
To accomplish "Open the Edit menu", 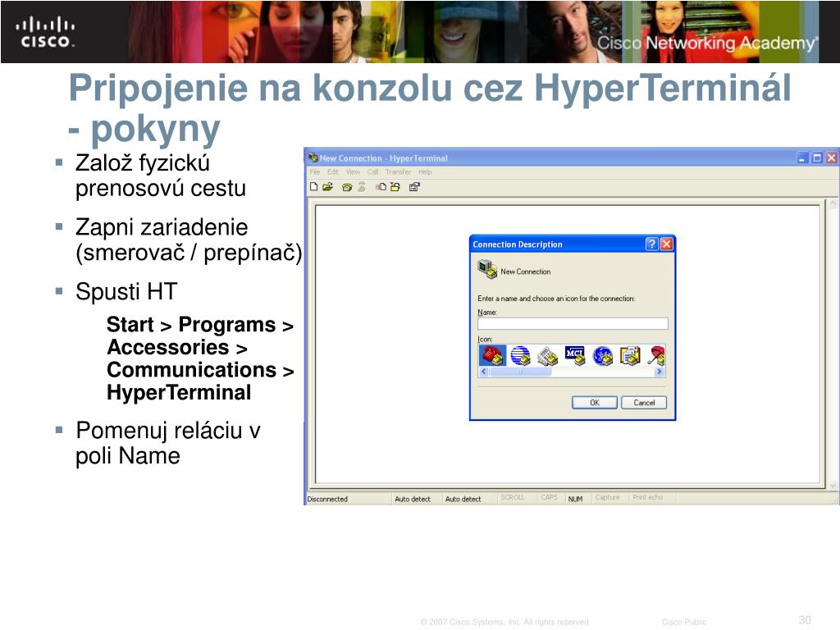I will point(333,172).
